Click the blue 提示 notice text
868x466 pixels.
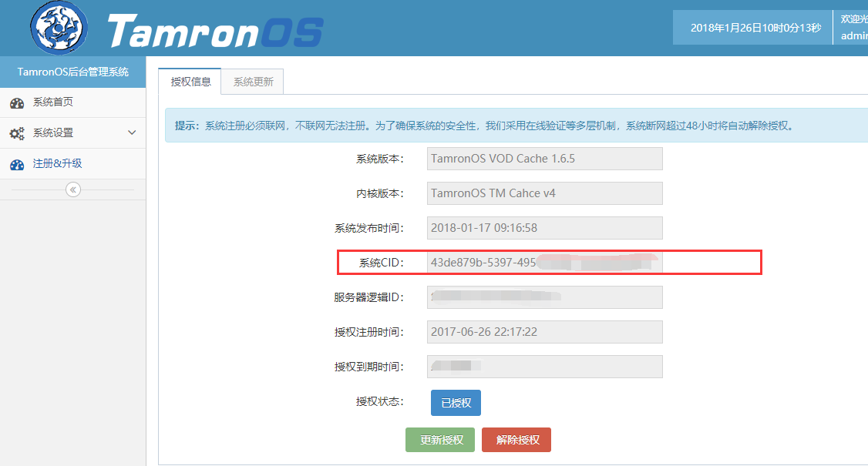tap(484, 126)
